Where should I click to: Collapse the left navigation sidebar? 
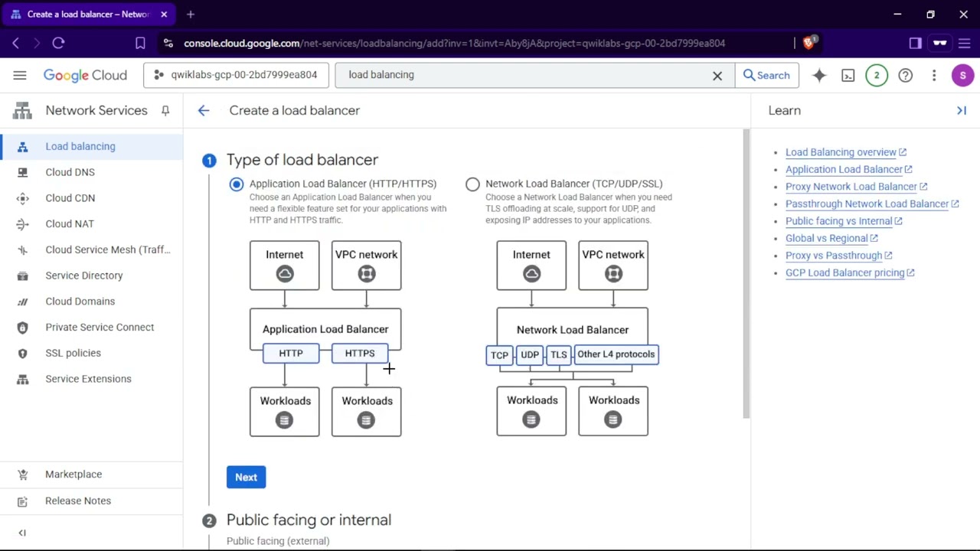click(x=22, y=533)
